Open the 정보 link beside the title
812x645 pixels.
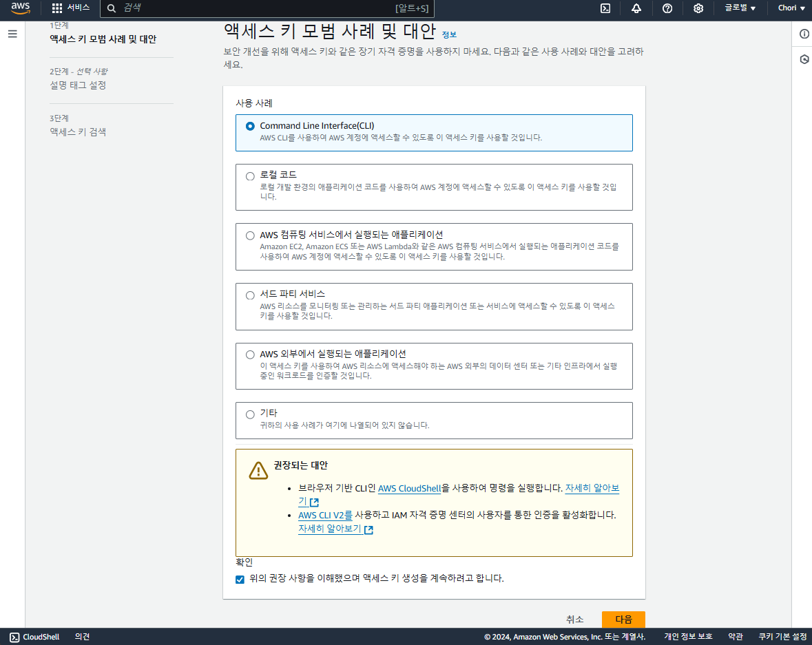[x=449, y=34]
